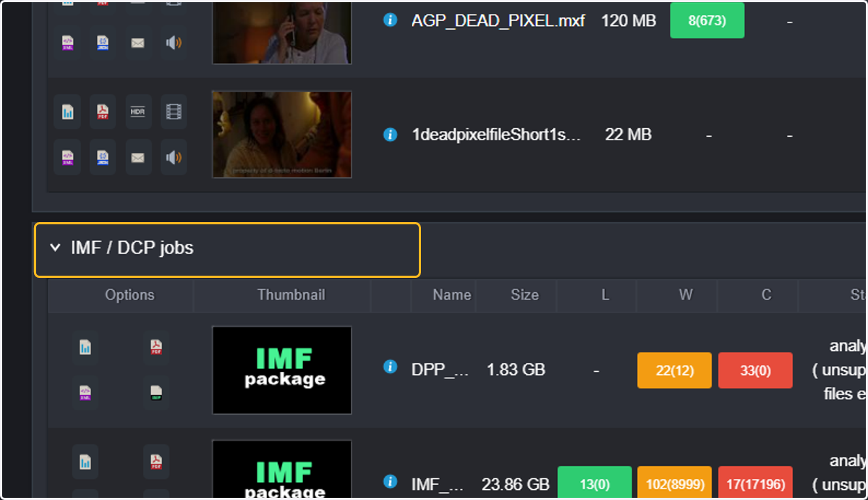The height and width of the screenshot is (500, 868).
Task: Open the AGP_DEAD_PIXEL.mxf video thumbnail
Action: [x=282, y=32]
